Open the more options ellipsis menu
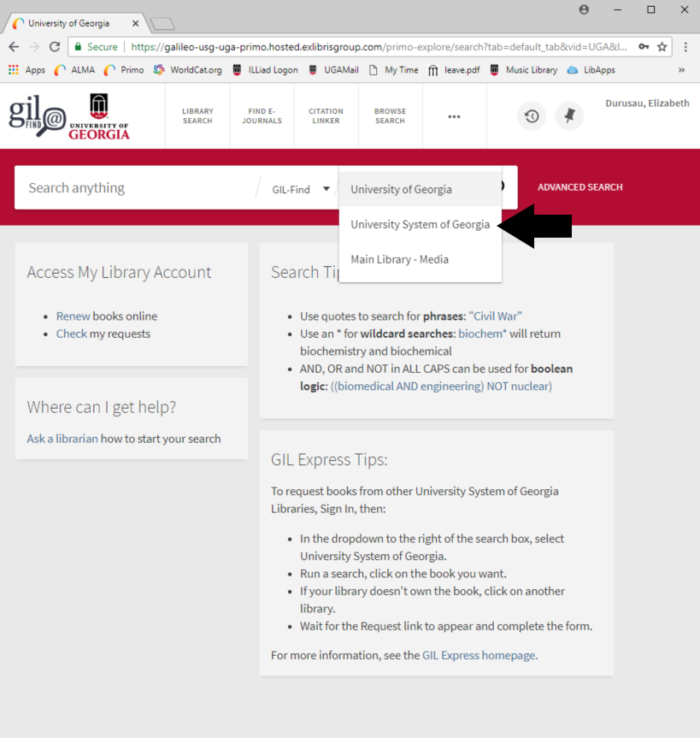Image resolution: width=700 pixels, height=738 pixels. tap(455, 116)
